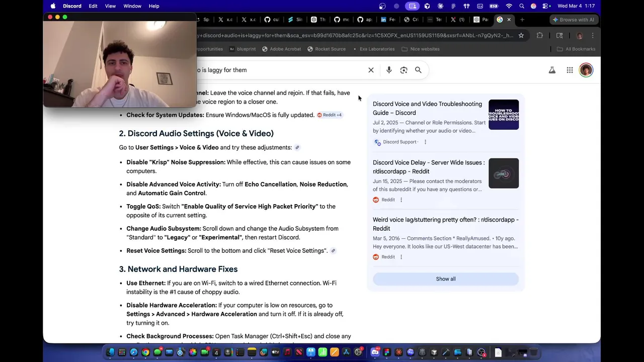Click Show all sources button
The image size is (644, 362).
point(446,279)
